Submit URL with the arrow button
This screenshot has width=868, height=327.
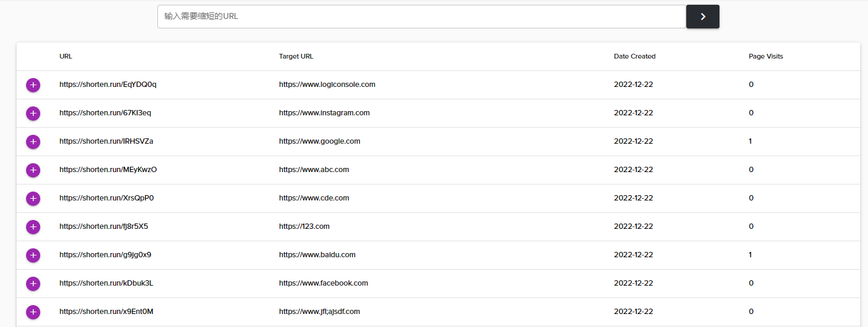(703, 17)
